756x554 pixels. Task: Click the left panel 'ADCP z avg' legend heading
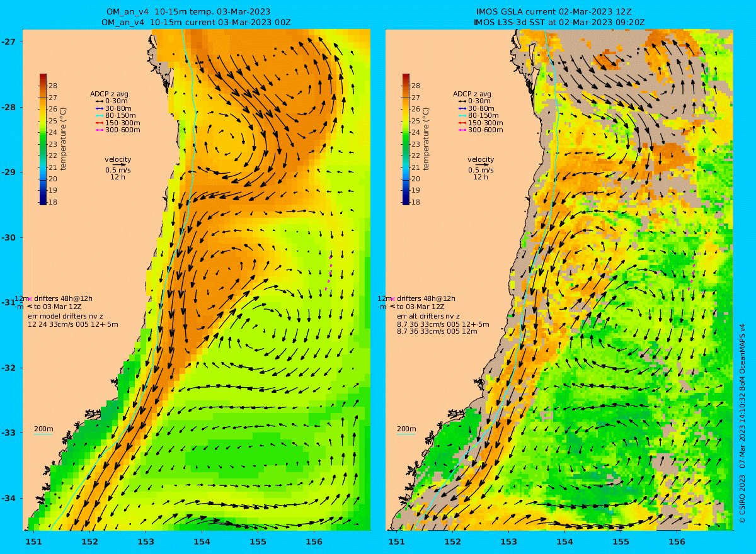pos(109,94)
